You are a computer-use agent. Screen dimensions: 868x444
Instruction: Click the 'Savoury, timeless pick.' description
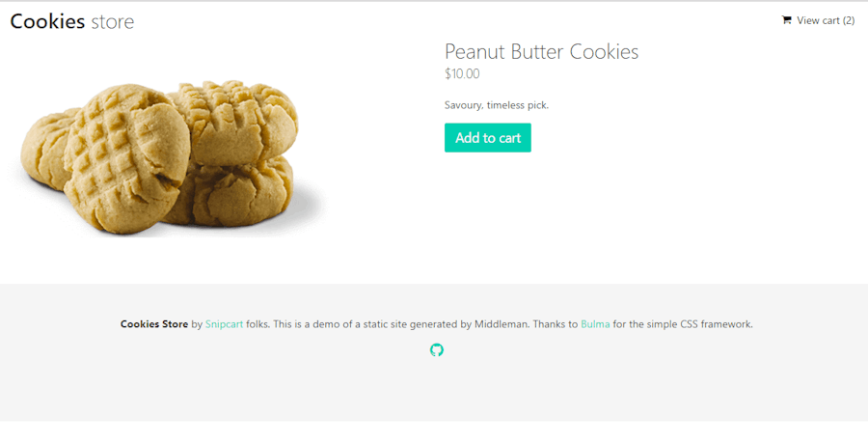pos(497,105)
